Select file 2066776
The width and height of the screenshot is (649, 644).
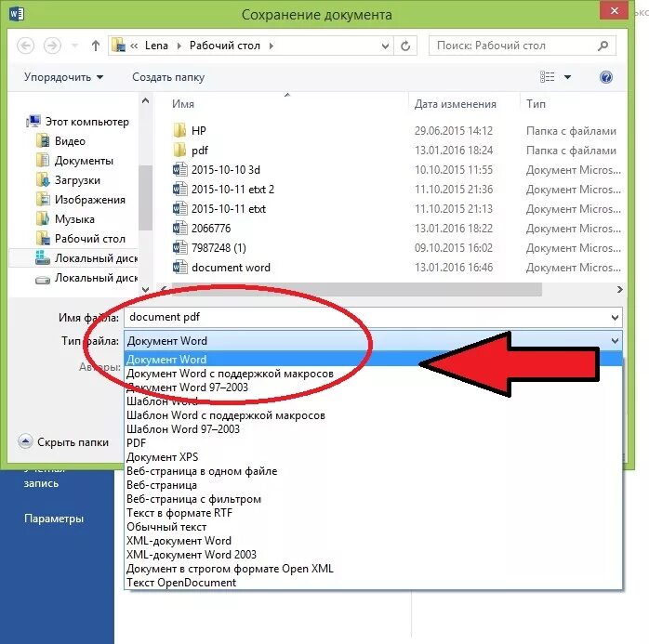pyautogui.click(x=202, y=228)
